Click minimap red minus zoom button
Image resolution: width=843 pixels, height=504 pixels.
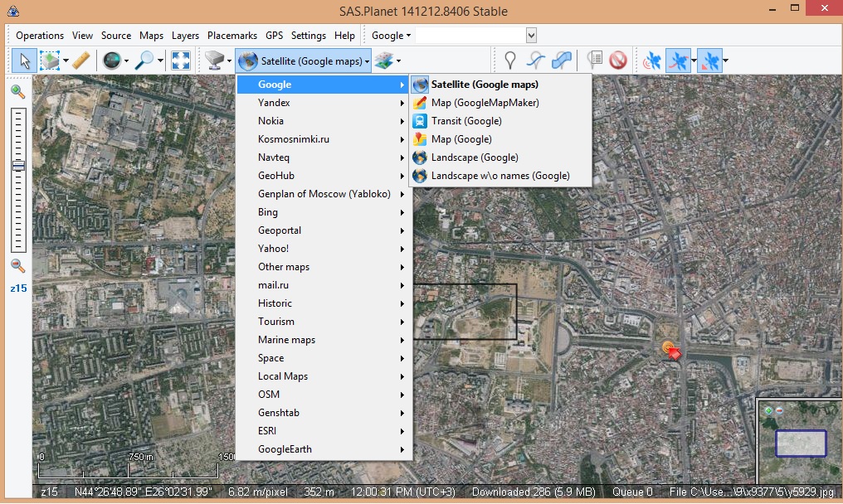tap(779, 411)
